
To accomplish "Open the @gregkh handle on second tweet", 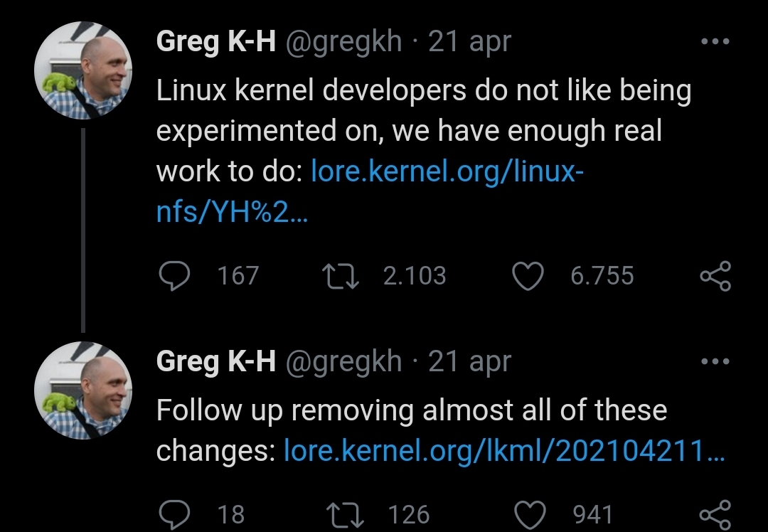I will pos(343,361).
